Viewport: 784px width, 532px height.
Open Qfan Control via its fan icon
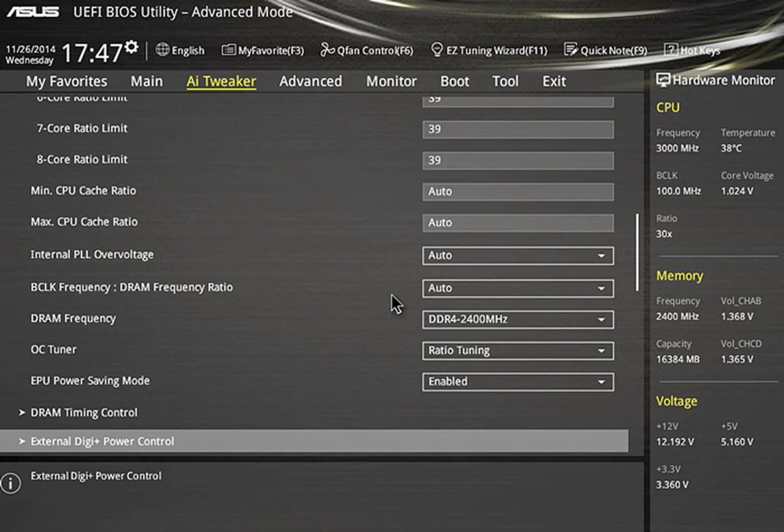tap(327, 50)
